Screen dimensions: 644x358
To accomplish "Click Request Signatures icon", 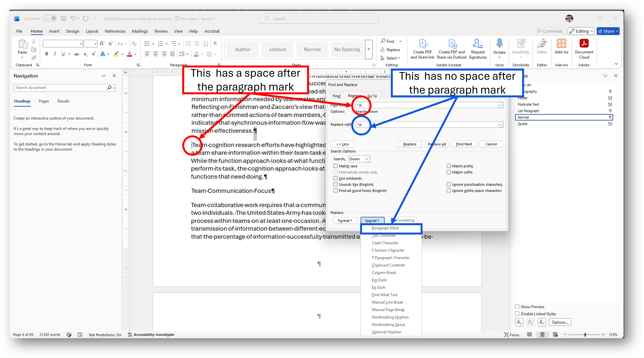I will (x=478, y=49).
